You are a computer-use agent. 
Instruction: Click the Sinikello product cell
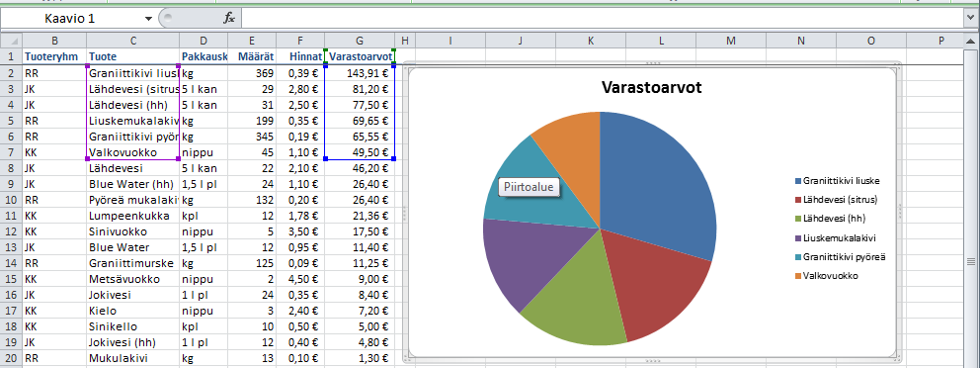pos(133,327)
